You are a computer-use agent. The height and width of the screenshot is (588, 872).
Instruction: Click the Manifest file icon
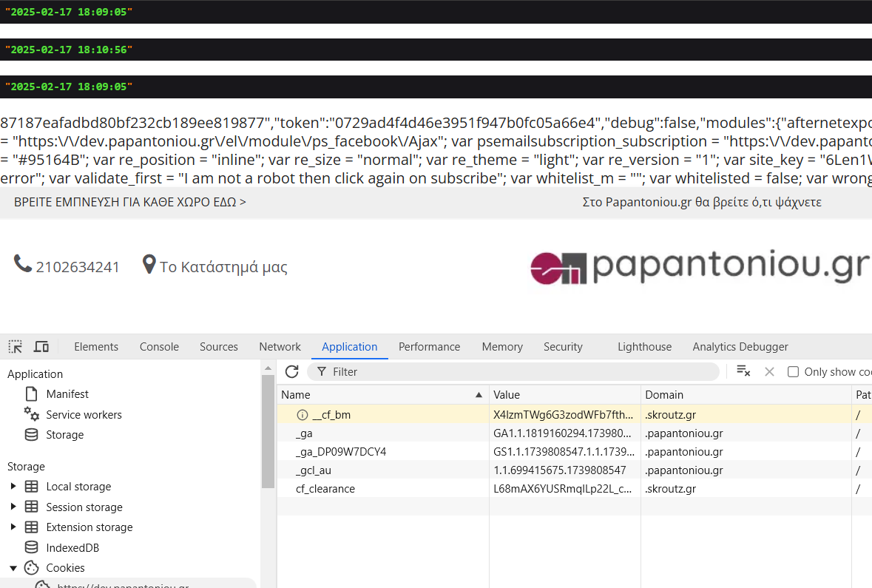point(32,394)
